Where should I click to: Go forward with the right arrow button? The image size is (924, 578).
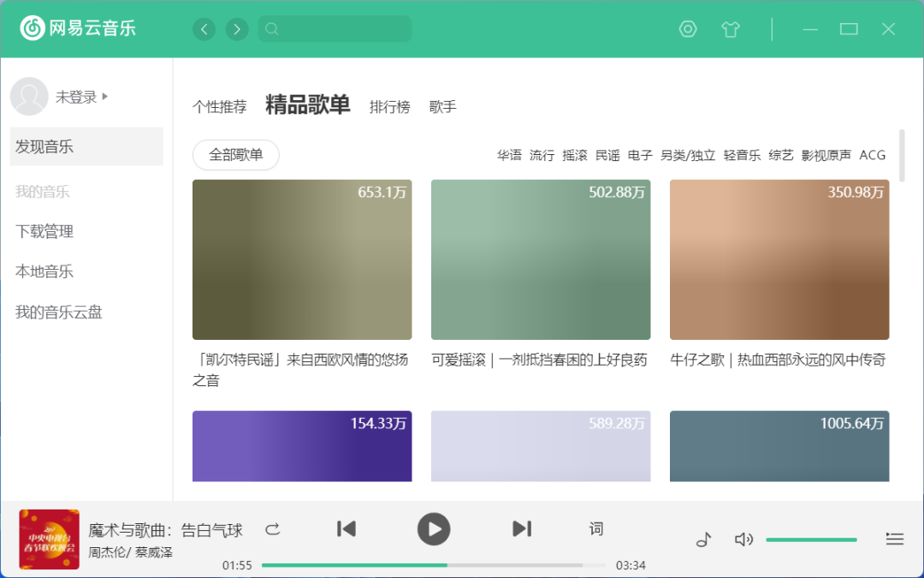pos(237,29)
